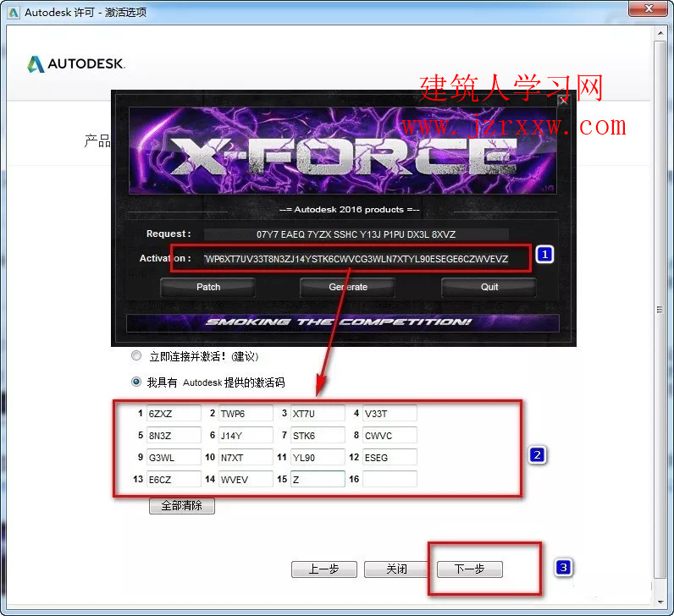Image resolution: width=674 pixels, height=616 pixels.
Task: Click activation field 4 containing V33T
Action: [x=389, y=413]
